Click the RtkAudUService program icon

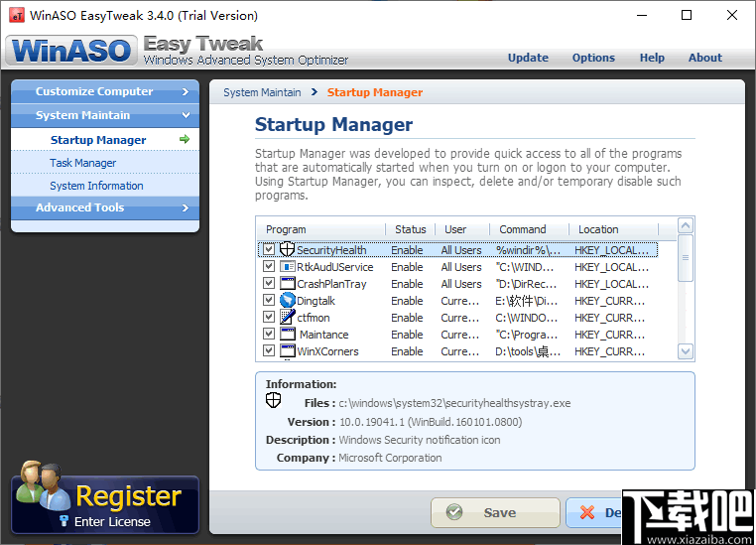coord(287,267)
